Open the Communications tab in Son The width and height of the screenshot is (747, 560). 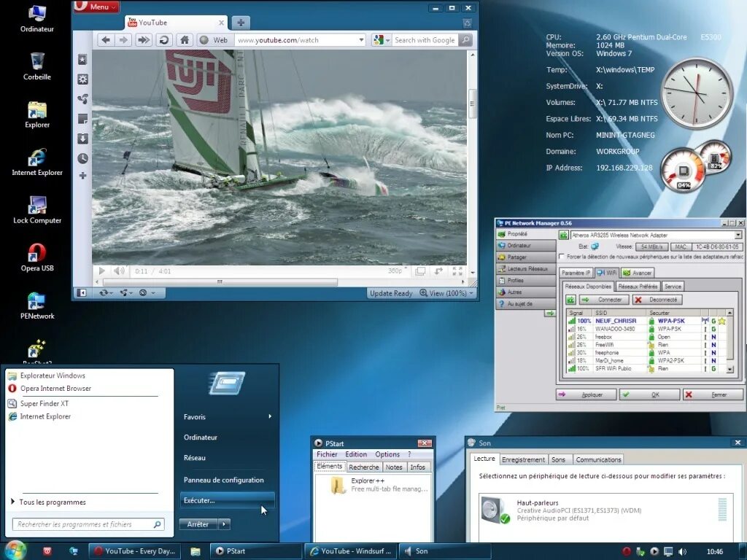[598, 459]
